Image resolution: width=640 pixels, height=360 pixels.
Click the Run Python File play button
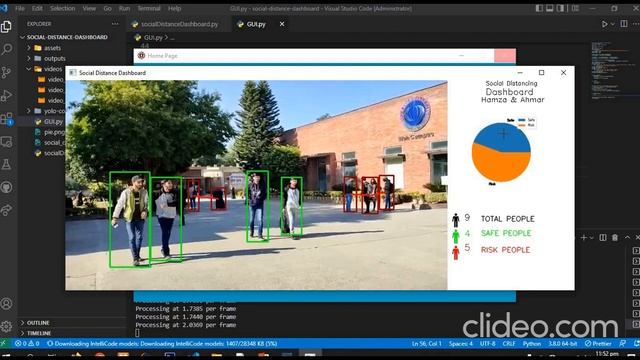[x=604, y=24]
